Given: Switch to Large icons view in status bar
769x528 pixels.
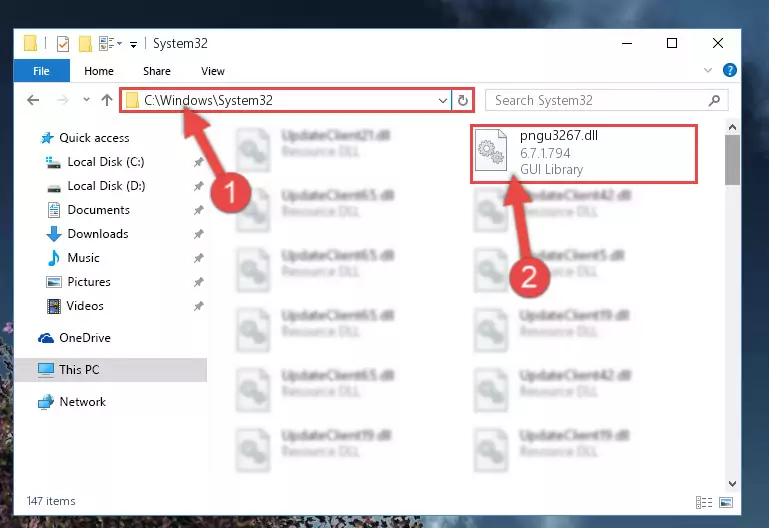Looking at the screenshot, I should coord(726,502).
